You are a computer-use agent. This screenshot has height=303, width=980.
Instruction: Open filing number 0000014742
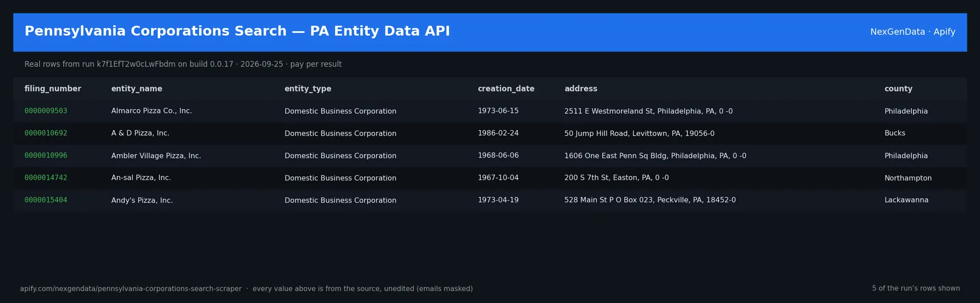[x=46, y=178]
